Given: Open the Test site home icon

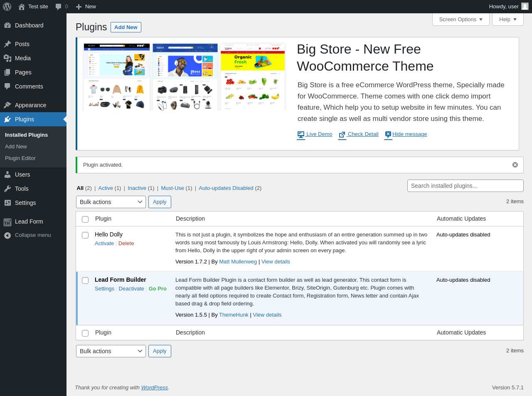Looking at the screenshot, I should pyautogui.click(x=22, y=7).
